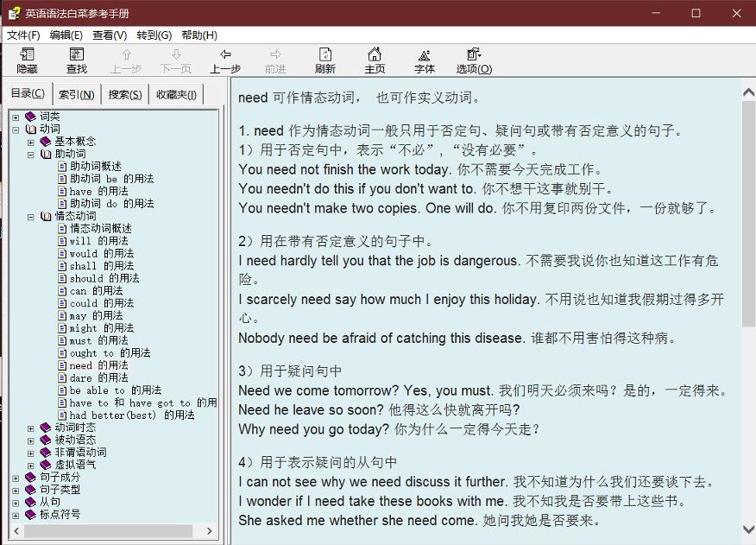Click the 词类 book icon in tree
The height and width of the screenshot is (545, 756).
click(x=31, y=117)
